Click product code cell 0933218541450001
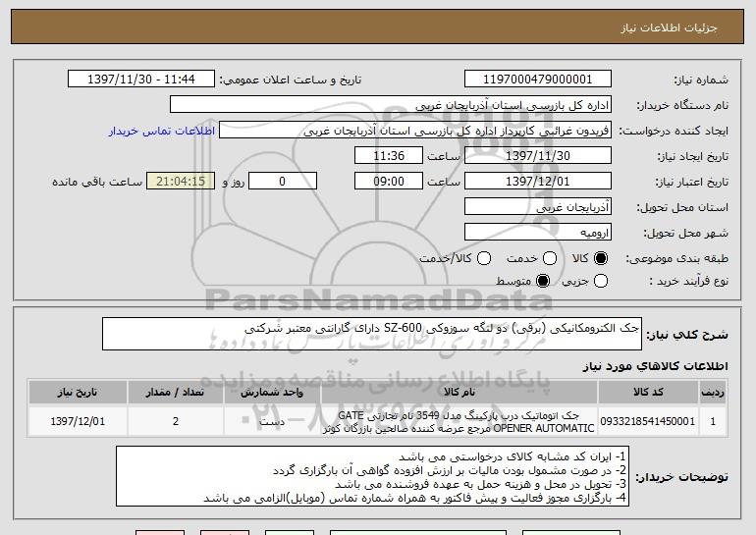 point(648,421)
